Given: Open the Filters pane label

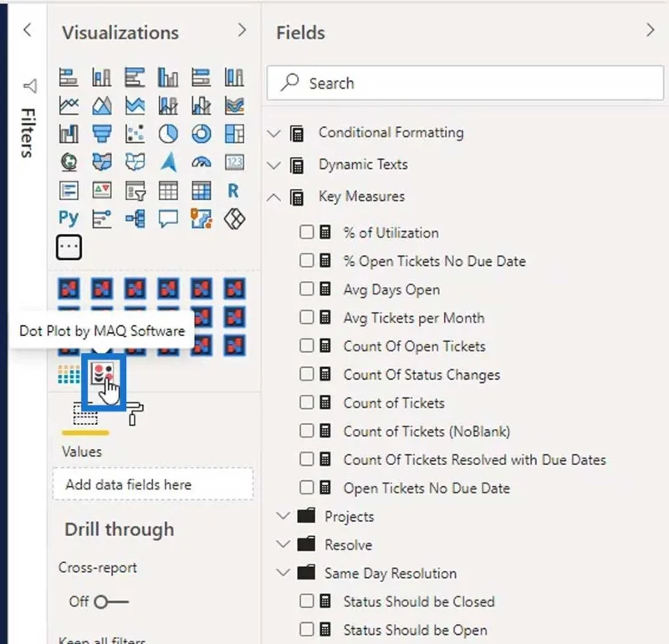Looking at the screenshot, I should pos(28,133).
